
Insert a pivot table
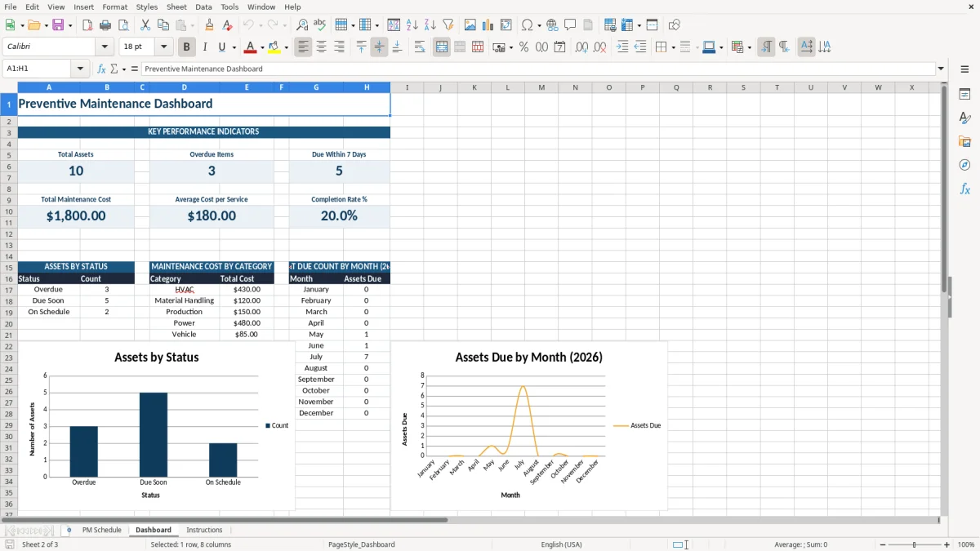[x=506, y=25]
